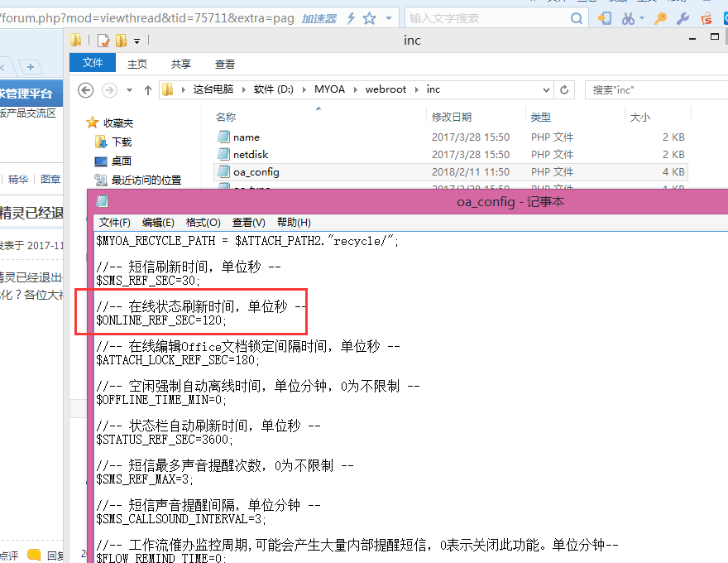Go back using the Explorer back arrow

85,89
